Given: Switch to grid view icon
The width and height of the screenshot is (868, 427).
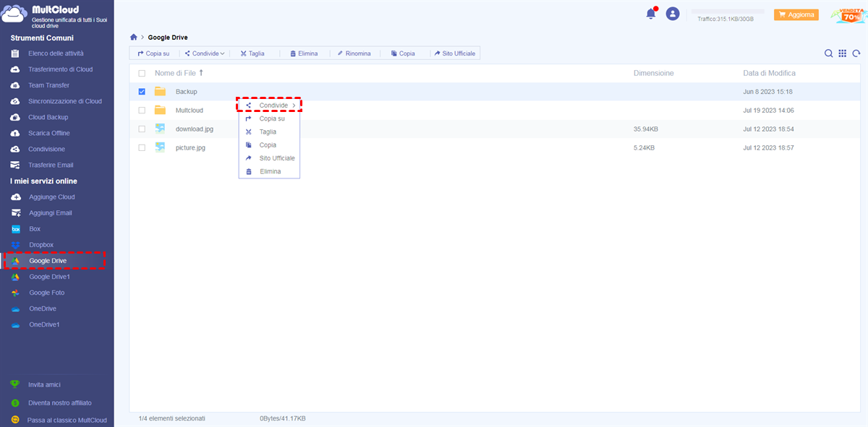Looking at the screenshot, I should (x=843, y=53).
